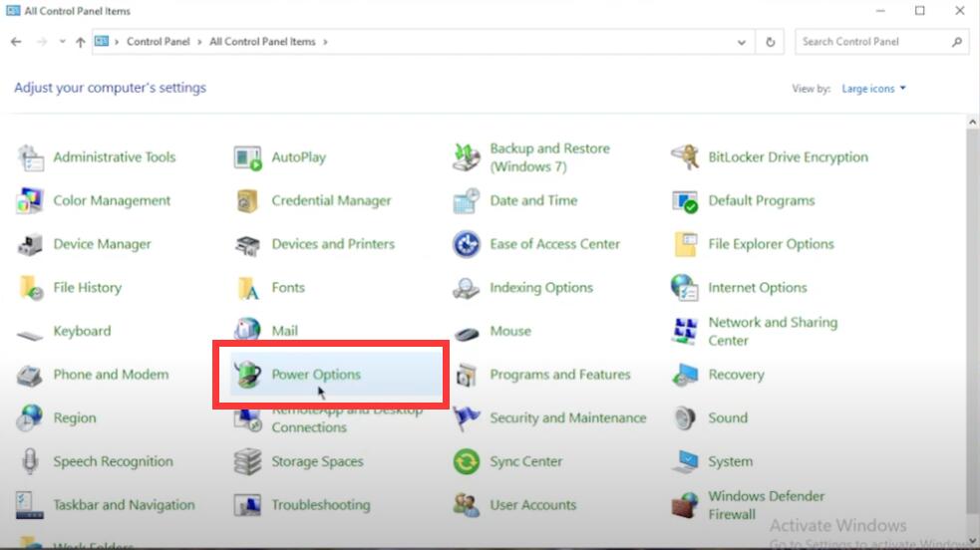
Task: Click the Control Panel icon in address bar
Action: click(102, 41)
